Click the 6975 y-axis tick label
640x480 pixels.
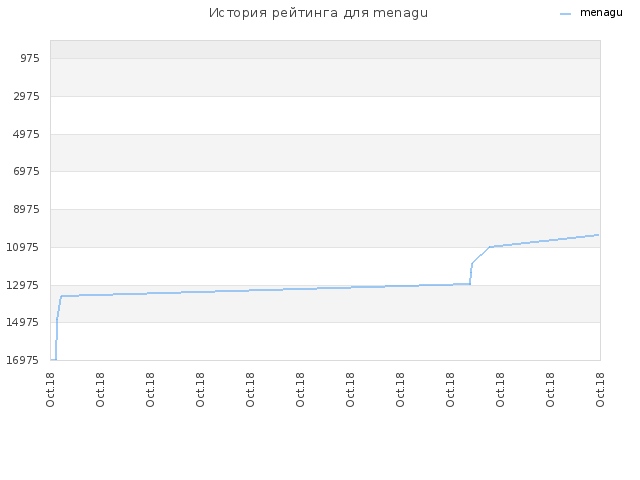coord(27,171)
